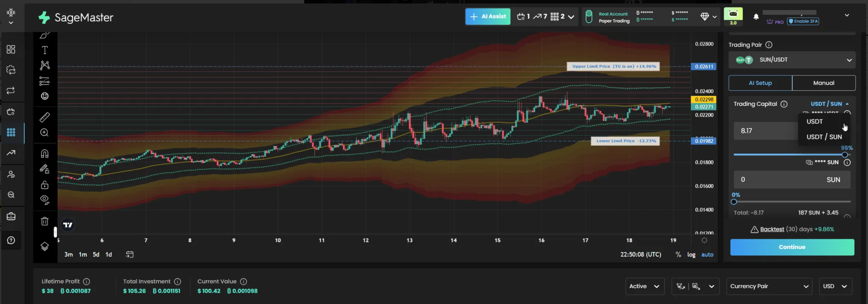Viewport: 868px width, 304px height.
Task: Select the 5d chart range
Action: [96, 254]
